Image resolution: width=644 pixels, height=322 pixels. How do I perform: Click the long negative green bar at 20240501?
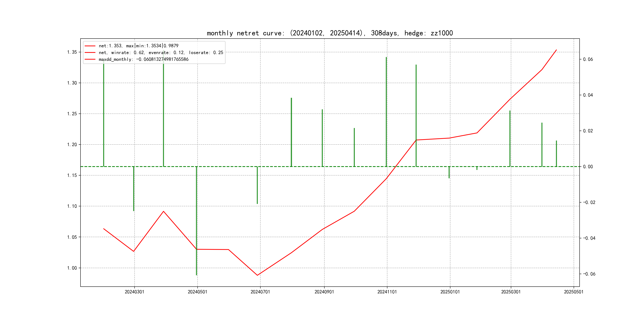pos(197,220)
